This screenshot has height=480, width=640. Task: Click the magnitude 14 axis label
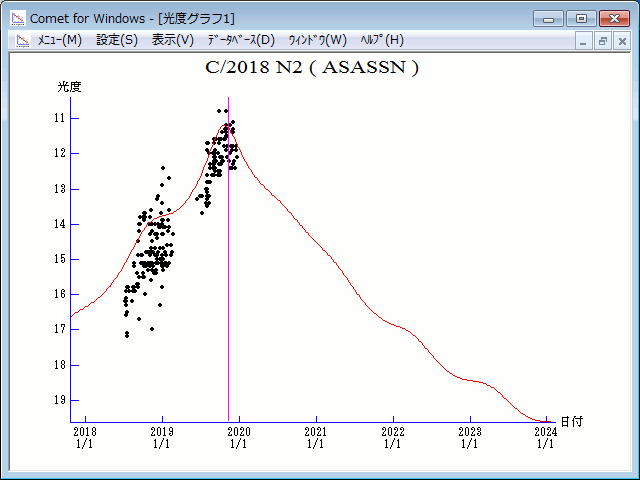pyautogui.click(x=60, y=224)
